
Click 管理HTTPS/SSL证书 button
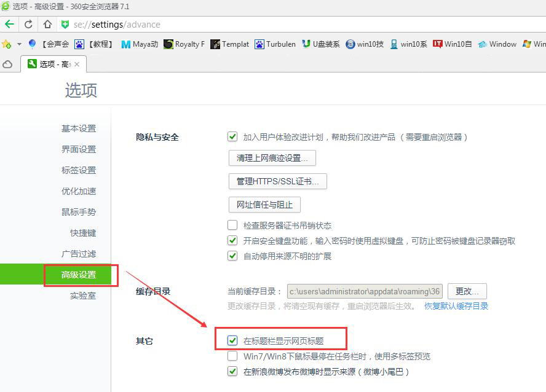click(x=277, y=181)
